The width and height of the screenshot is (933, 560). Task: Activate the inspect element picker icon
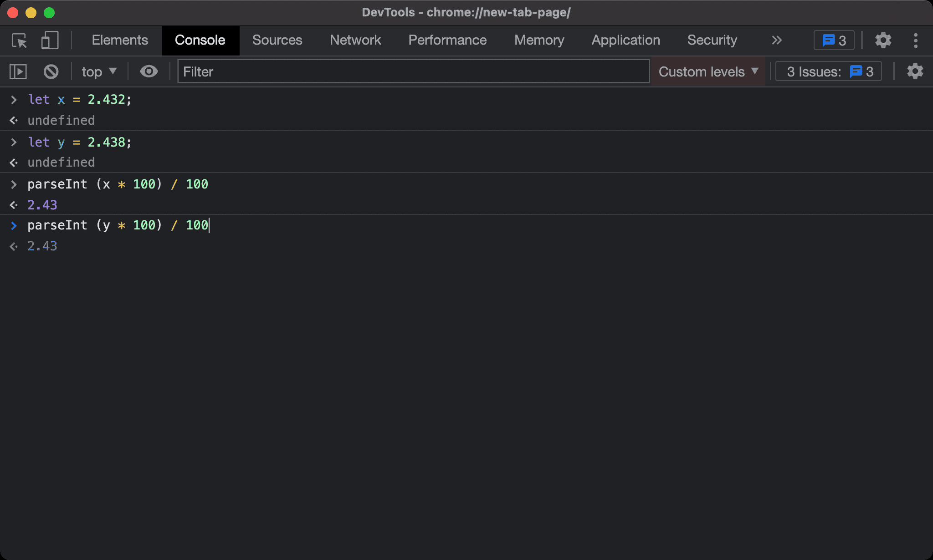coord(19,41)
